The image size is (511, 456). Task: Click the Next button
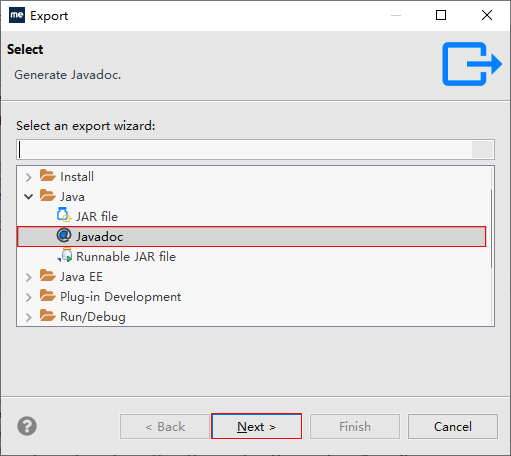(x=256, y=426)
